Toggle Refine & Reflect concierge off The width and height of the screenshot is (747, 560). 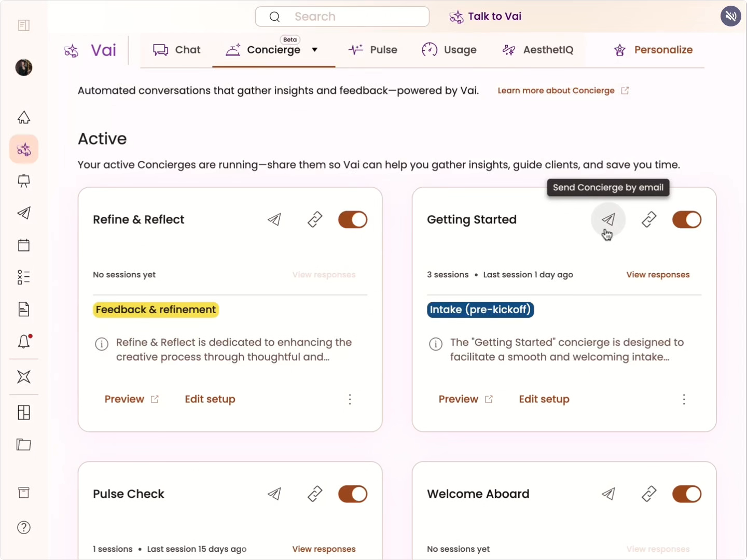click(x=353, y=220)
